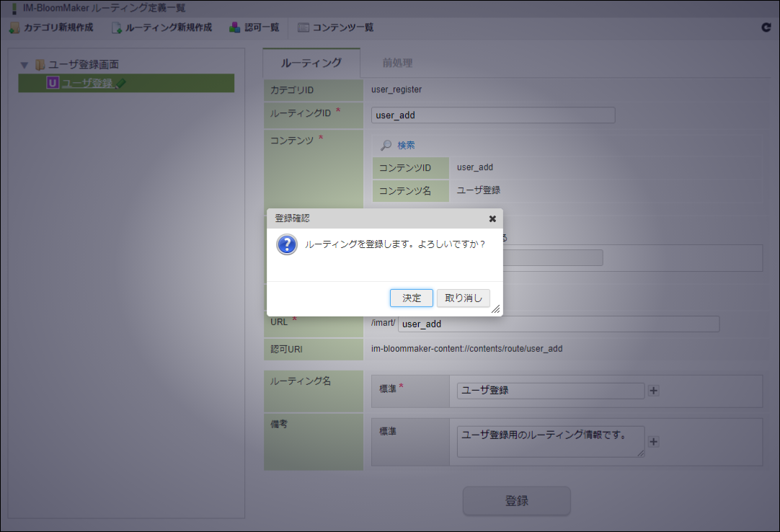Click the カテゴリID label cell
Image resolution: width=780 pixels, height=532 pixels.
tap(314, 90)
